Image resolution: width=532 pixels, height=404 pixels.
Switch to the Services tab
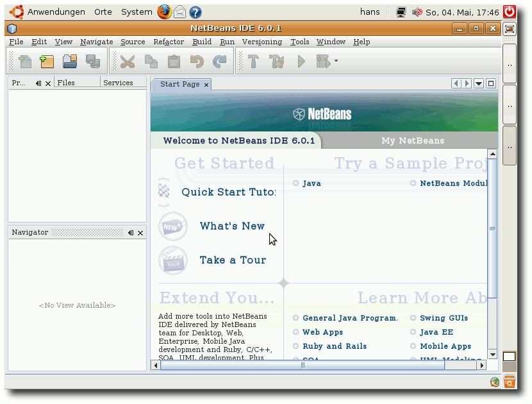pos(123,83)
